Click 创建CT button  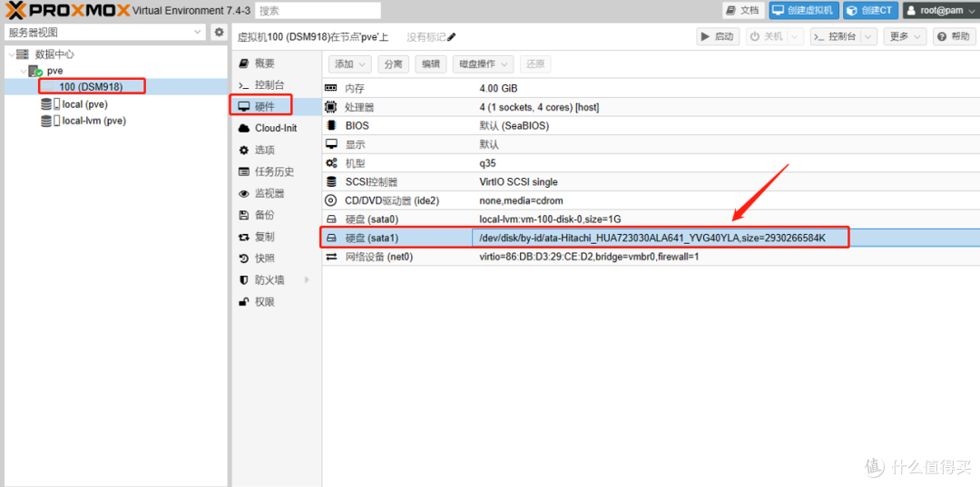click(870, 11)
